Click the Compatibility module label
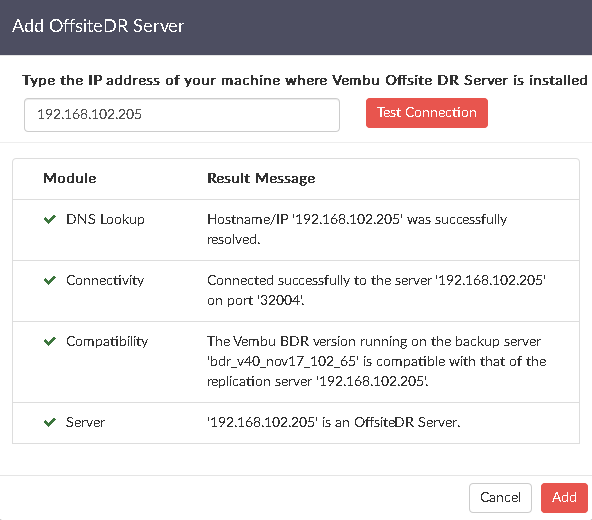592x520 pixels. [107, 342]
